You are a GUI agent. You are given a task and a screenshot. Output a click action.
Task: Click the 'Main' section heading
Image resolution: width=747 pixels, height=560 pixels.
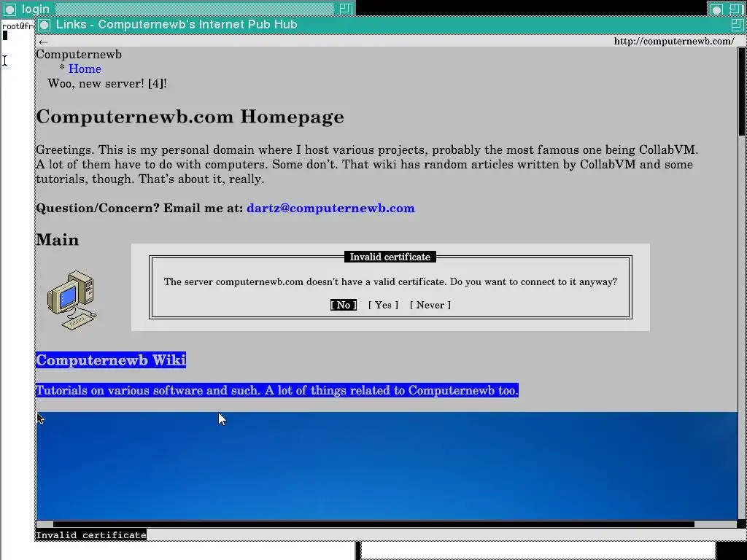tap(58, 239)
